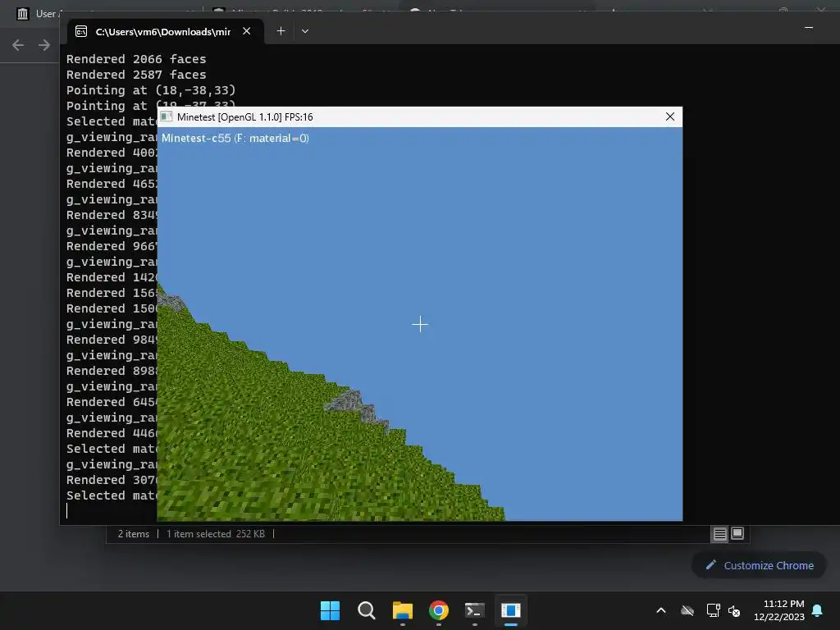Click '2 items' in Explorer status bar

[x=134, y=533]
